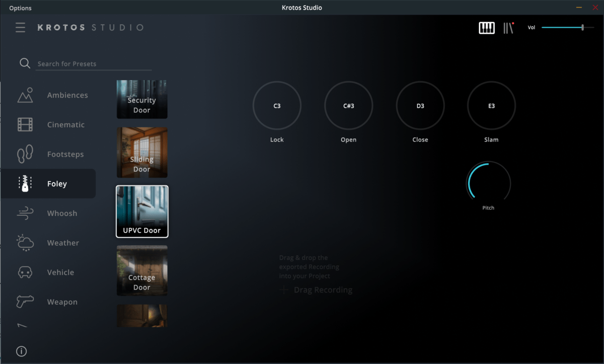Click the info icon at bottom left
604x364 pixels.
20,351
